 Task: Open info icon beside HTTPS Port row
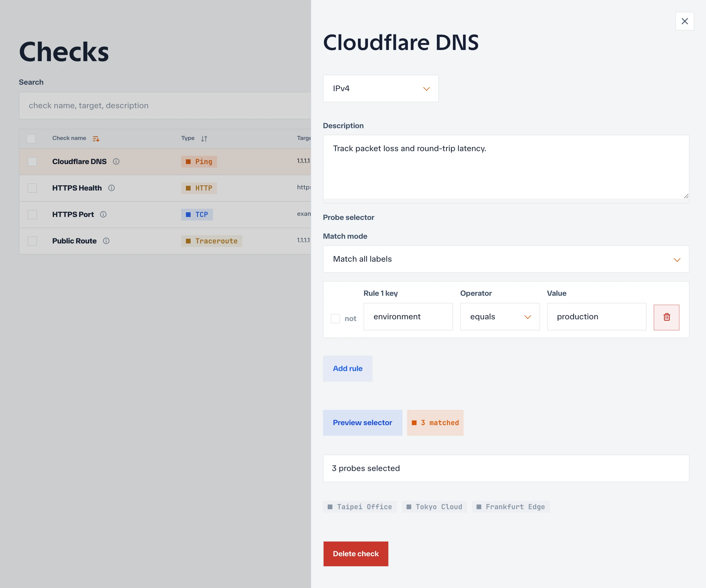[103, 214]
